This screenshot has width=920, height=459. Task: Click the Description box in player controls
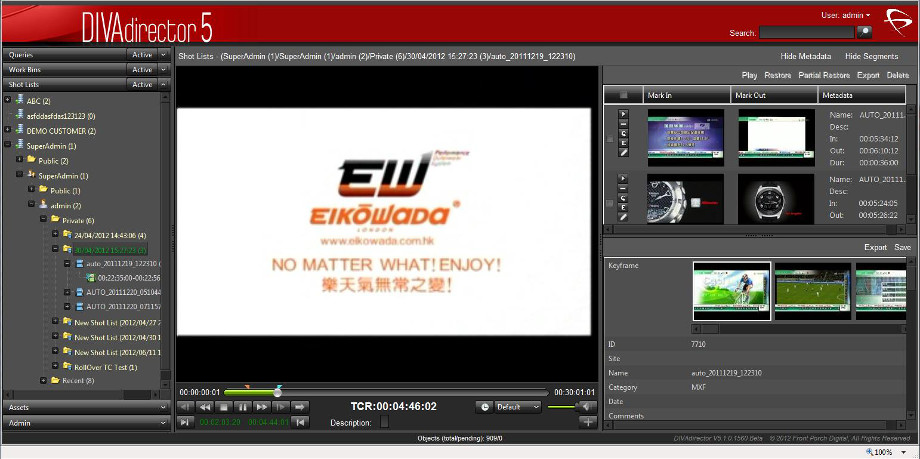click(x=384, y=422)
